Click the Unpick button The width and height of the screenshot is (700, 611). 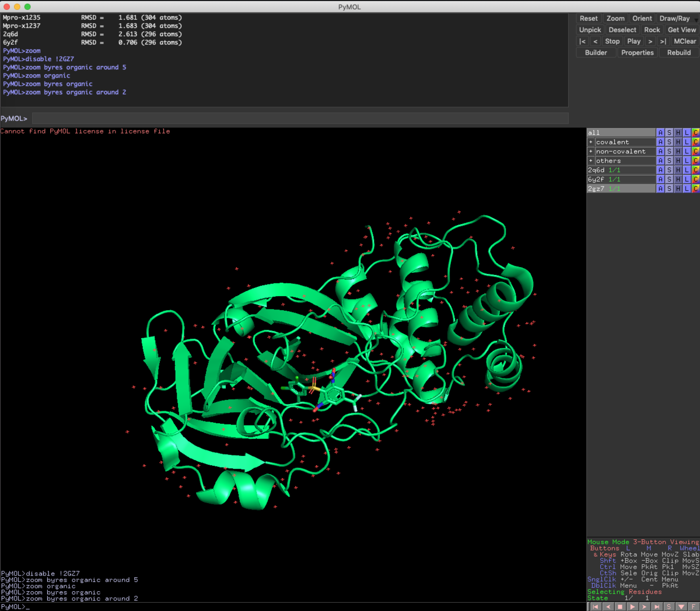[x=590, y=30]
